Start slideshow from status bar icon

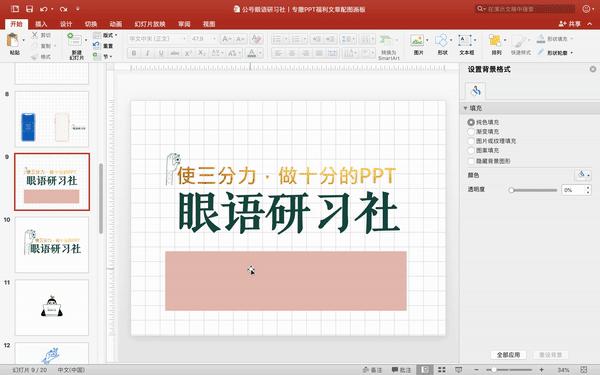click(x=458, y=370)
